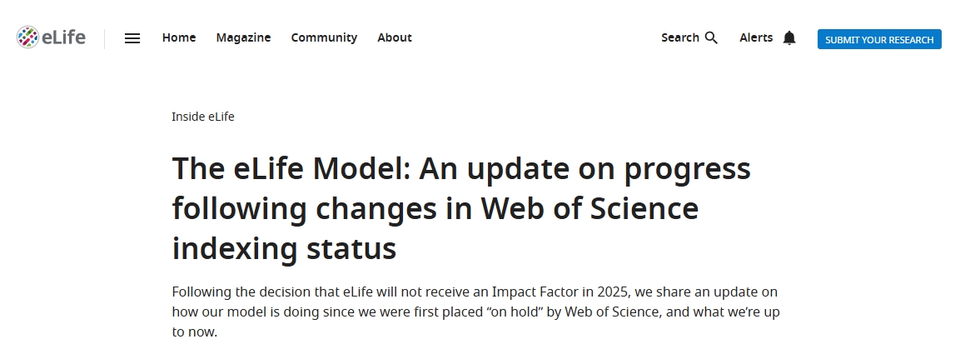Click the Alerts bell icon

click(789, 38)
